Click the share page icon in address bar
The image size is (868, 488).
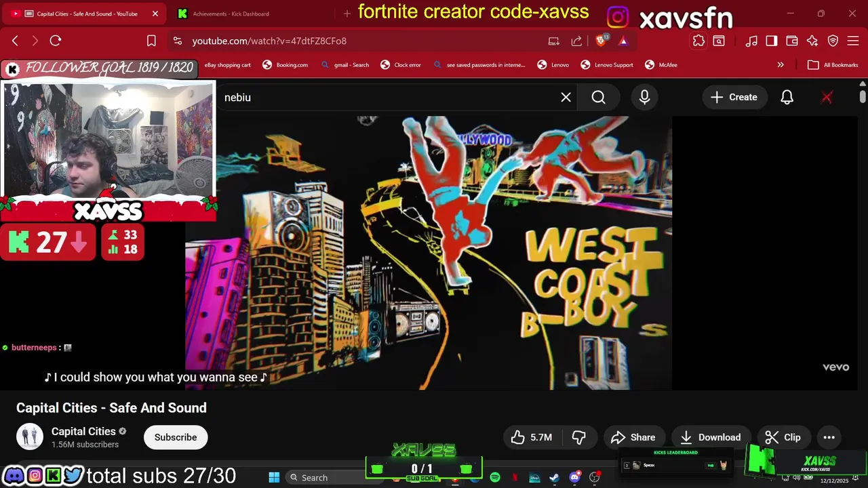click(576, 41)
